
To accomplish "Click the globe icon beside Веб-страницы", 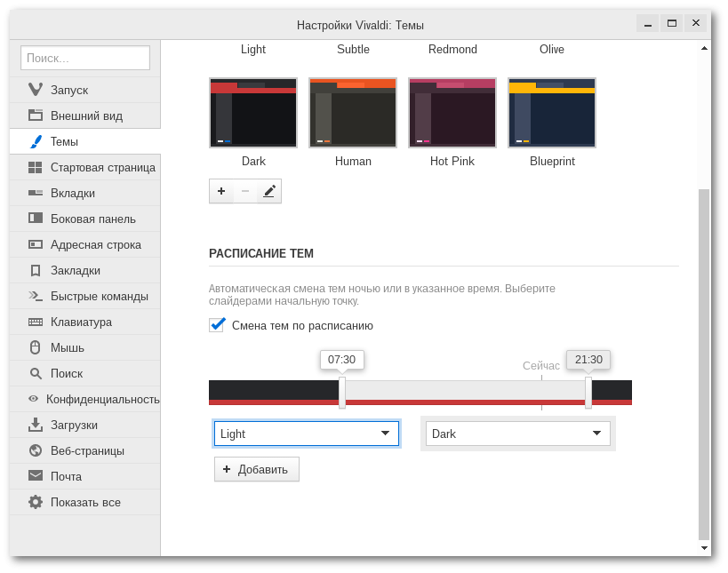I will tap(36, 450).
